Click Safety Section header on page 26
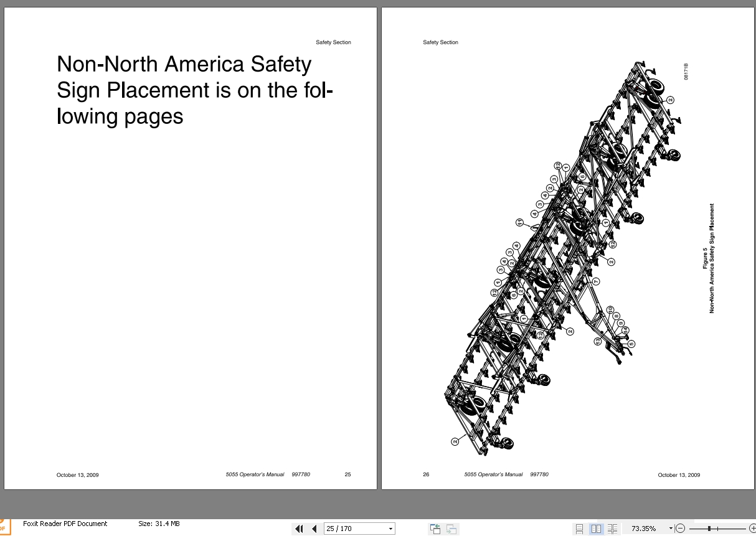Viewport: 756px width, 536px height. tap(440, 42)
